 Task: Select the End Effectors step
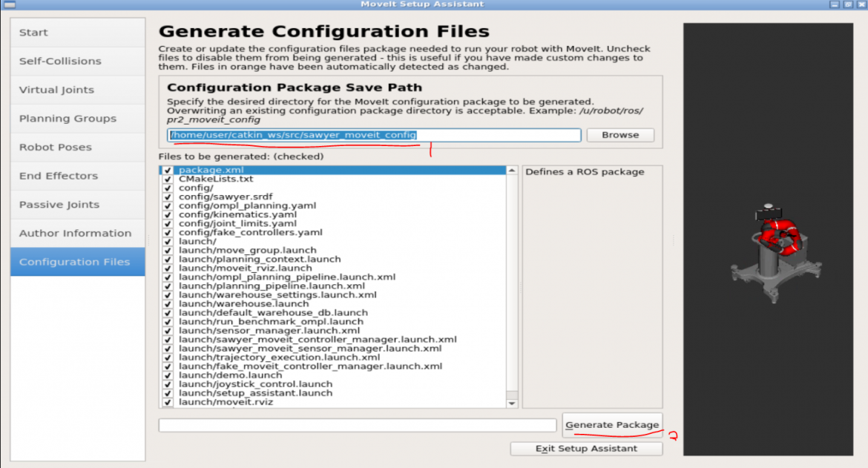77,176
